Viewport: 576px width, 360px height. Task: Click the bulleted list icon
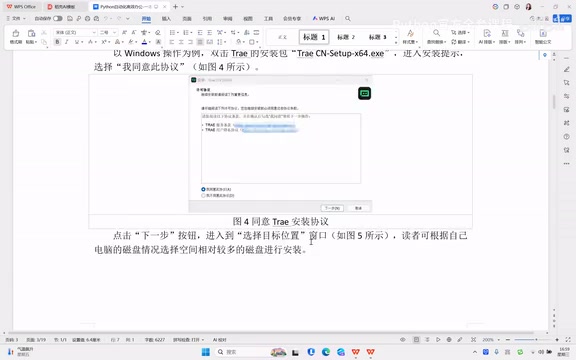(x=172, y=32)
